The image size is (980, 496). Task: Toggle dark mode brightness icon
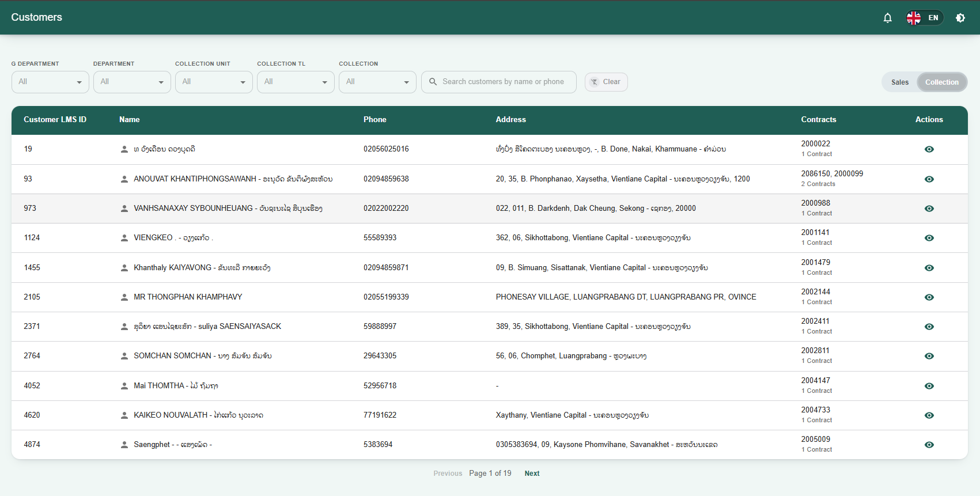pos(960,18)
